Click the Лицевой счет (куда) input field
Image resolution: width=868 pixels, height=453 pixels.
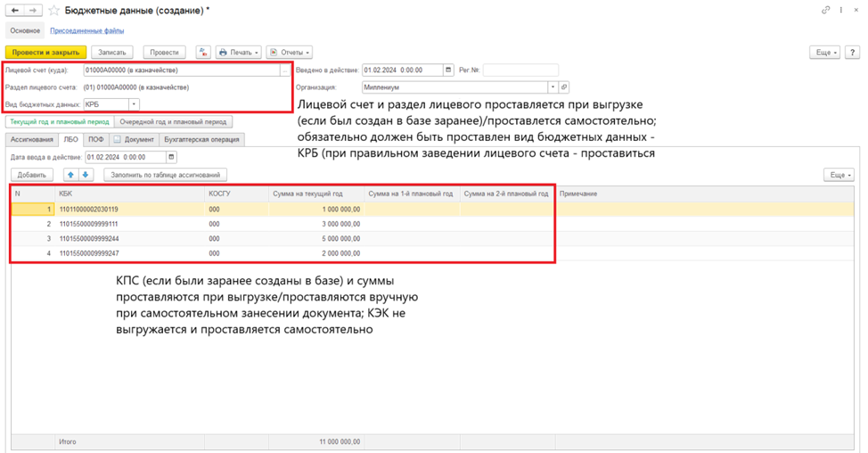(182, 70)
